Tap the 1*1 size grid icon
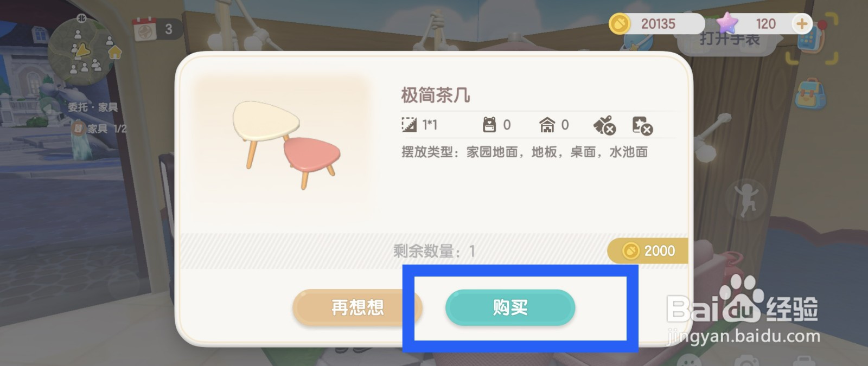Image resolution: width=868 pixels, height=366 pixels. point(409,125)
